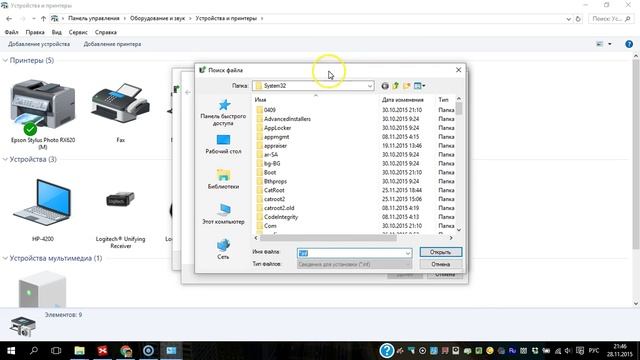Click the file list horizontal scrollbar
This screenshot has width=640, height=360.
[328, 238]
